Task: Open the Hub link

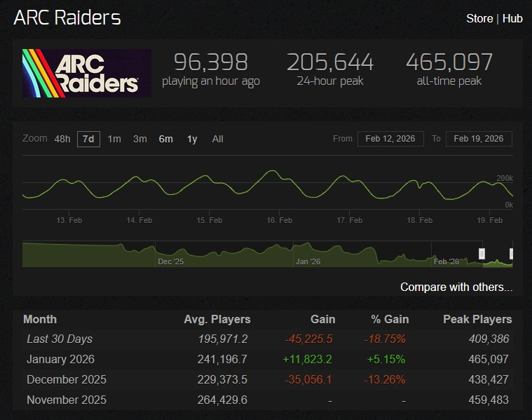Action: tap(512, 18)
